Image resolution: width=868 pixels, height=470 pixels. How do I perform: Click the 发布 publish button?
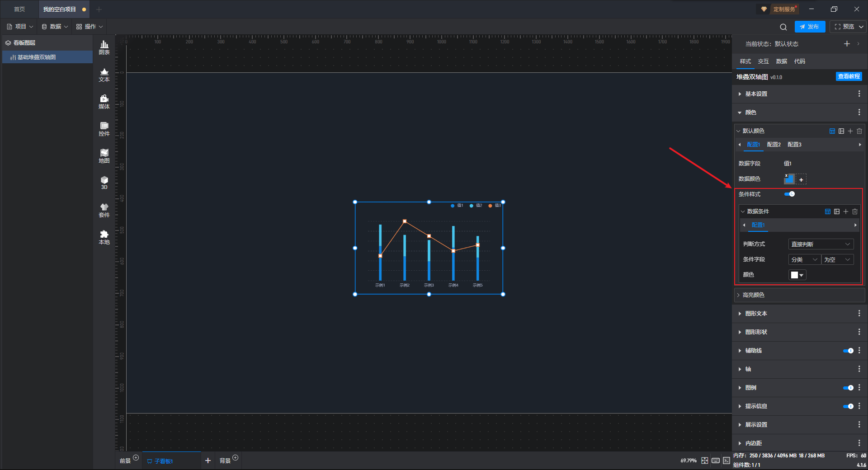pos(810,27)
